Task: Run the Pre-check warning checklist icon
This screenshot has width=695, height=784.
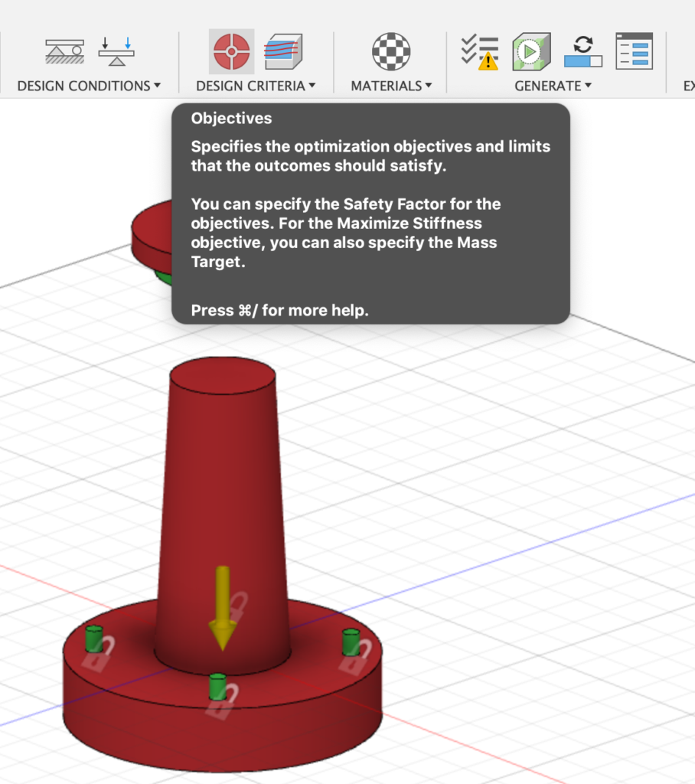Action: (x=479, y=51)
